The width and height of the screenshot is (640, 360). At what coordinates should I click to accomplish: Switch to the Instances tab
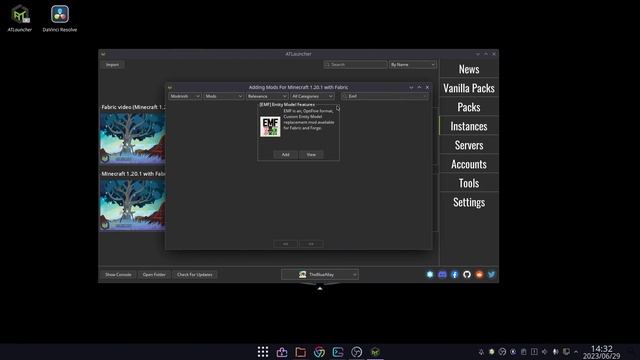469,126
